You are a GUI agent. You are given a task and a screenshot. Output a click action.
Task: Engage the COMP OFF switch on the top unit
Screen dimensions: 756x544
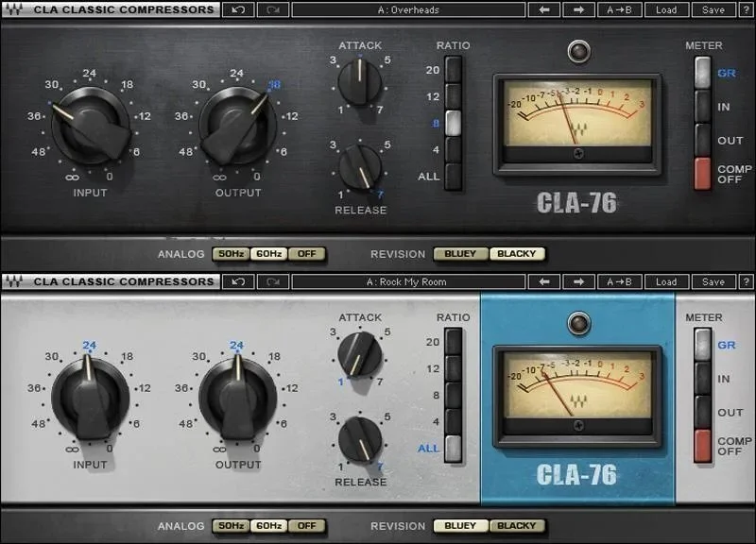704,170
